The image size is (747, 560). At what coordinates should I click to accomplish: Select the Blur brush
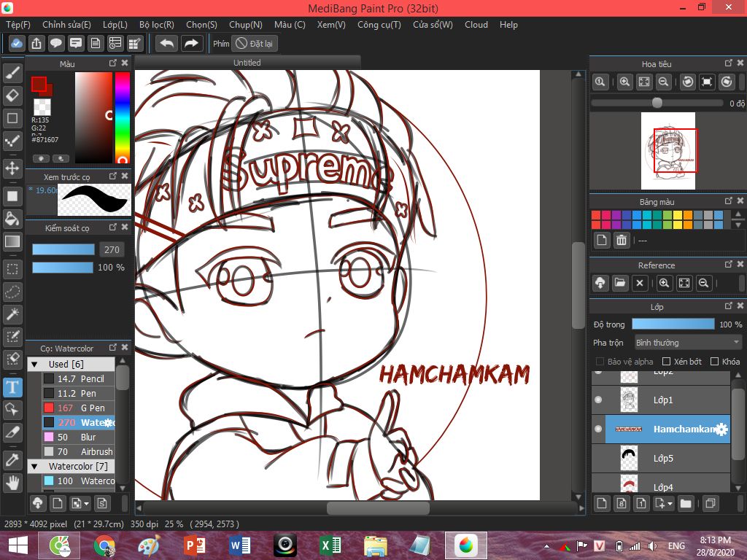pyautogui.click(x=79, y=437)
